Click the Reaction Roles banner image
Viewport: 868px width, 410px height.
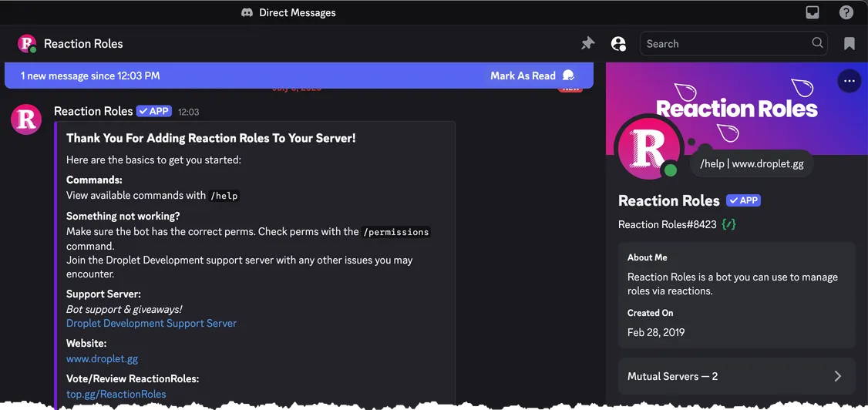click(737, 109)
